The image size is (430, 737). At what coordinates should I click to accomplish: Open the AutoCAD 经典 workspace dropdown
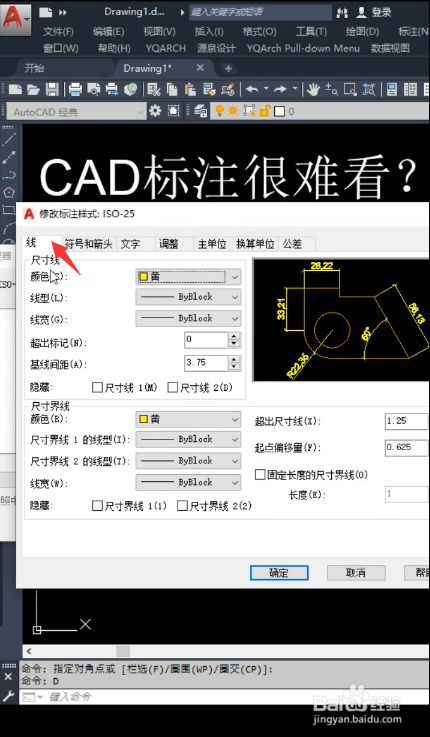[x=77, y=111]
